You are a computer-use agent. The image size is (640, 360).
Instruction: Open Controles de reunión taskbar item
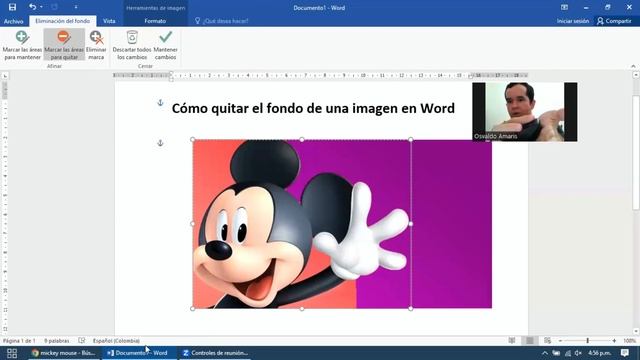215,353
